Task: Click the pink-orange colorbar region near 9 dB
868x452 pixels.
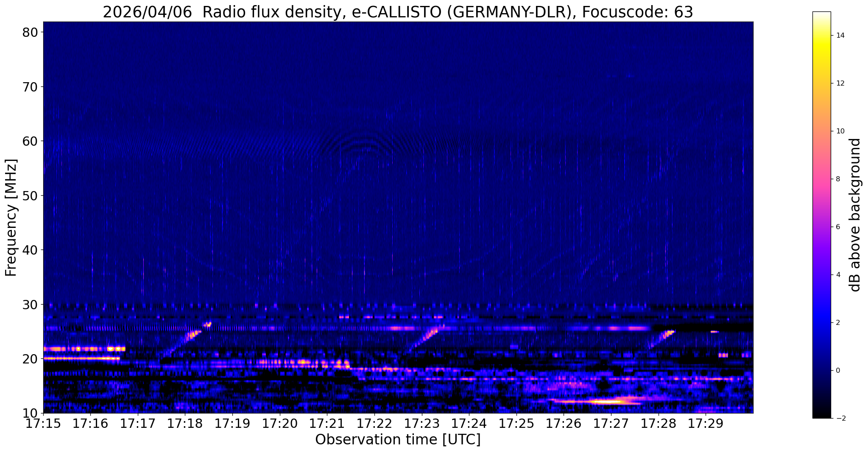Action: coord(821,155)
